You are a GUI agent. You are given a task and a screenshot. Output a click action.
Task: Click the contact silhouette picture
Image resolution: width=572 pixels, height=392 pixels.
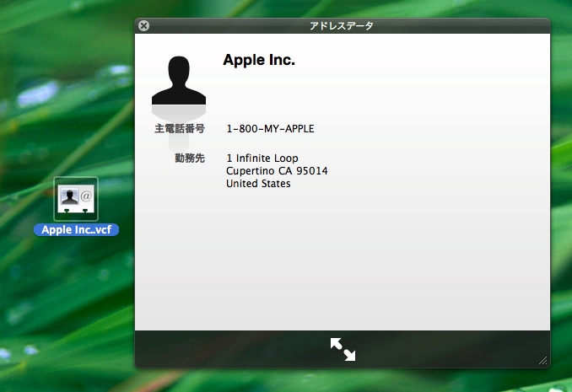tap(179, 80)
